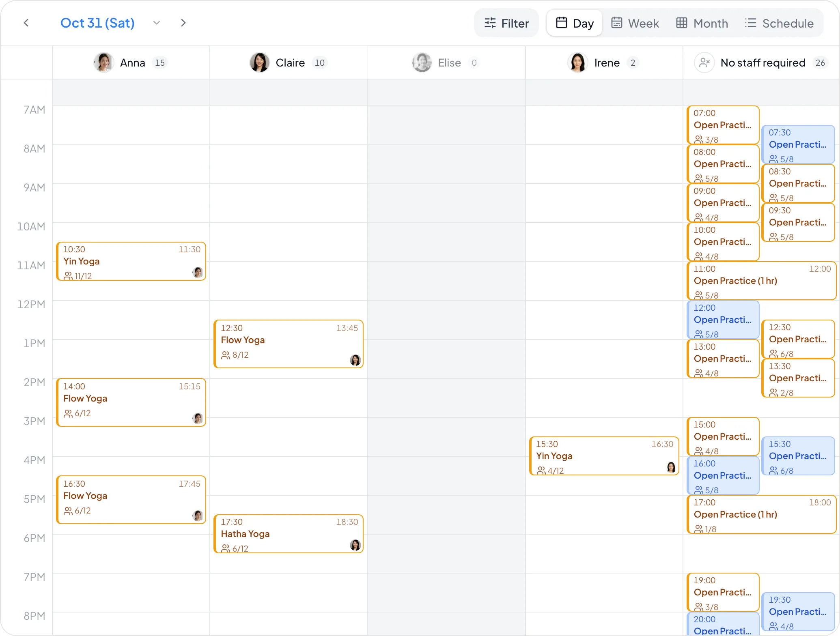Click Anna's avatar in column header
The width and height of the screenshot is (840, 636).
[x=103, y=62]
